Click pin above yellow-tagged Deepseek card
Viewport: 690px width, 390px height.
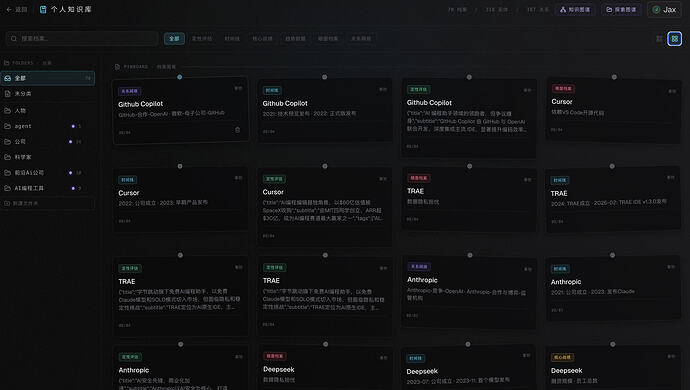[613, 344]
